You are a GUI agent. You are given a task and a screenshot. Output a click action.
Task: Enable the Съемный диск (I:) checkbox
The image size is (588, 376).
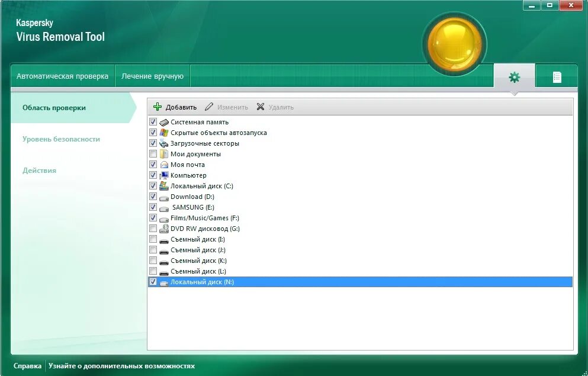click(x=153, y=239)
